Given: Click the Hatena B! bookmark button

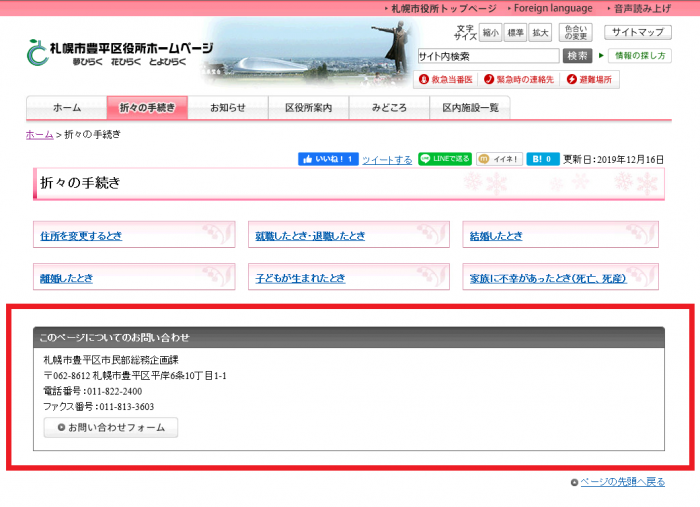Looking at the screenshot, I should pos(543,159).
